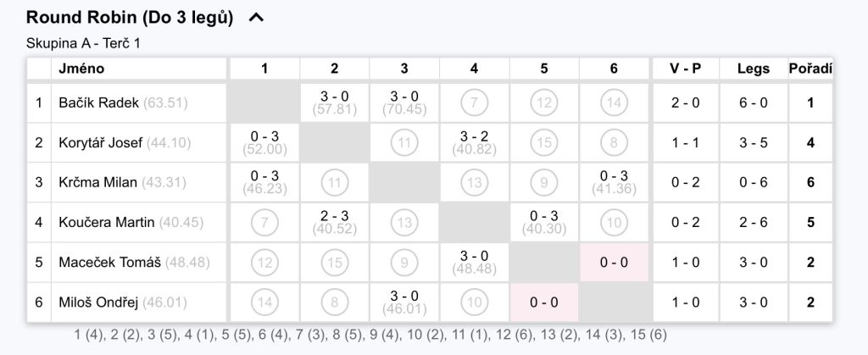Open circled match 7 in Bačík Radek row
The image size is (868, 355).
click(474, 103)
